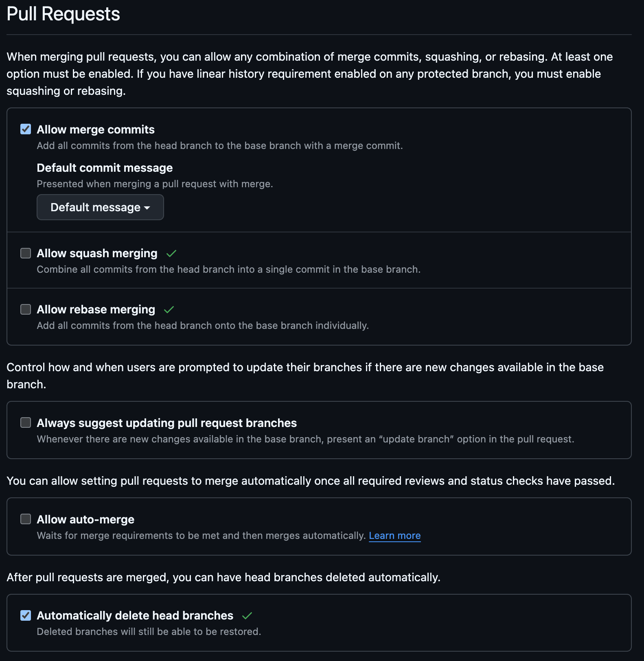The width and height of the screenshot is (644, 661).
Task: Click the Always suggest updating pull request branches label
Action: 166,423
